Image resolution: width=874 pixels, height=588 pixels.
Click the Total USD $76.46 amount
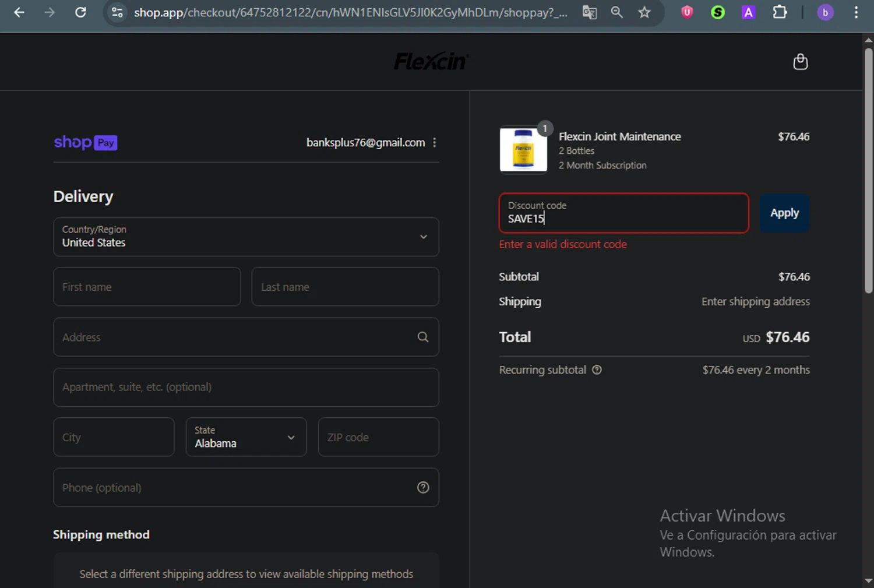tap(776, 337)
